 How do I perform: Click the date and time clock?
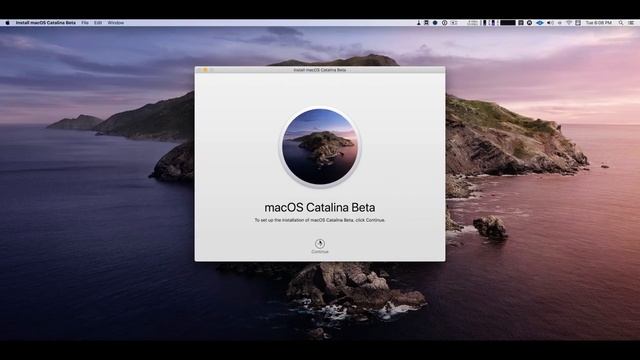point(599,23)
